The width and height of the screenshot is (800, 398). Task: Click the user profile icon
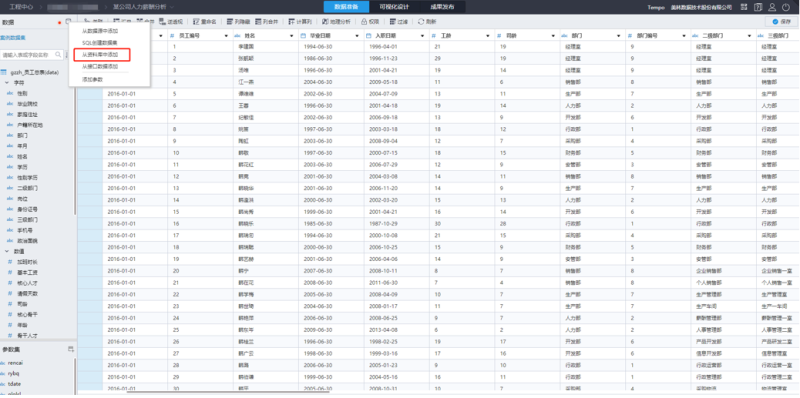pyautogui.click(x=772, y=7)
